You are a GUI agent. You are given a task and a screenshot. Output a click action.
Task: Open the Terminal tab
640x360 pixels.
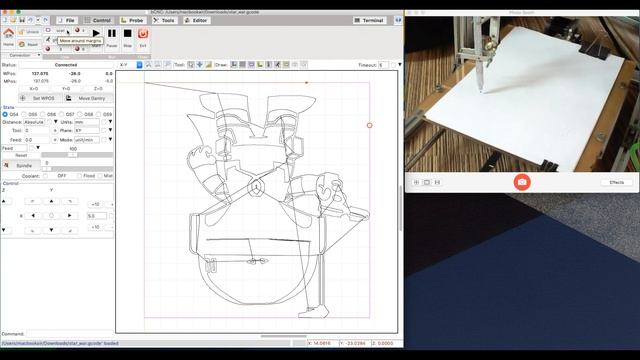[x=369, y=20]
